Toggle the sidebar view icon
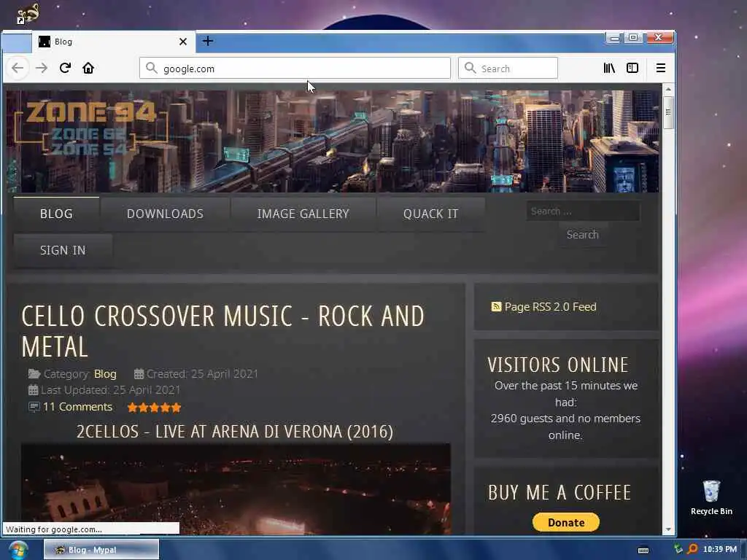 [x=632, y=68]
